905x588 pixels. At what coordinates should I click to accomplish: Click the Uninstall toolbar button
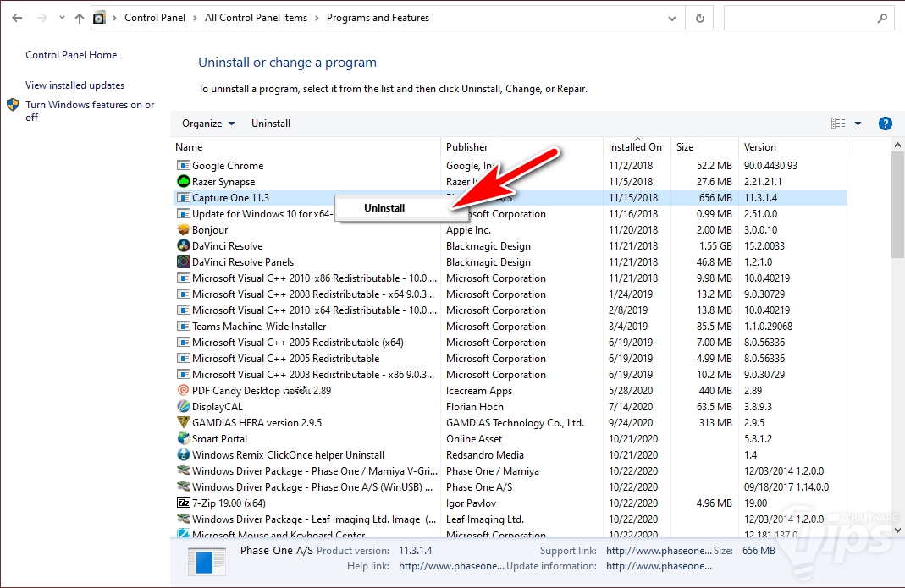(x=271, y=124)
